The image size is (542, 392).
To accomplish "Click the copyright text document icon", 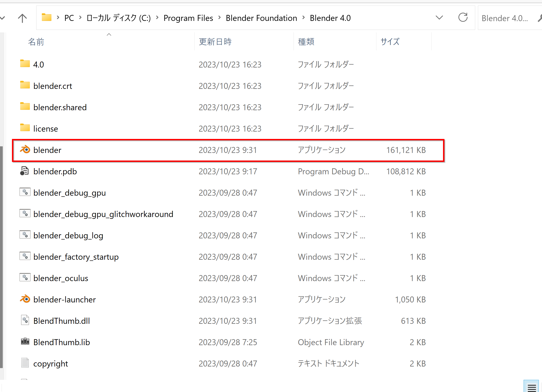I will click(x=25, y=363).
